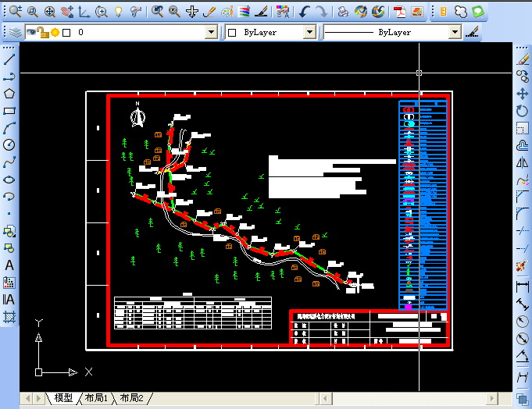
Task: Toggle the lock on layer 0
Action: [43, 33]
